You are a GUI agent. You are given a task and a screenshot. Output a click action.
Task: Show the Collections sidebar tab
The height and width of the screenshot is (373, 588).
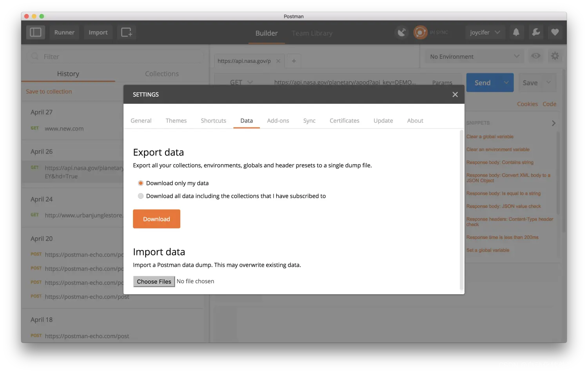coord(162,74)
